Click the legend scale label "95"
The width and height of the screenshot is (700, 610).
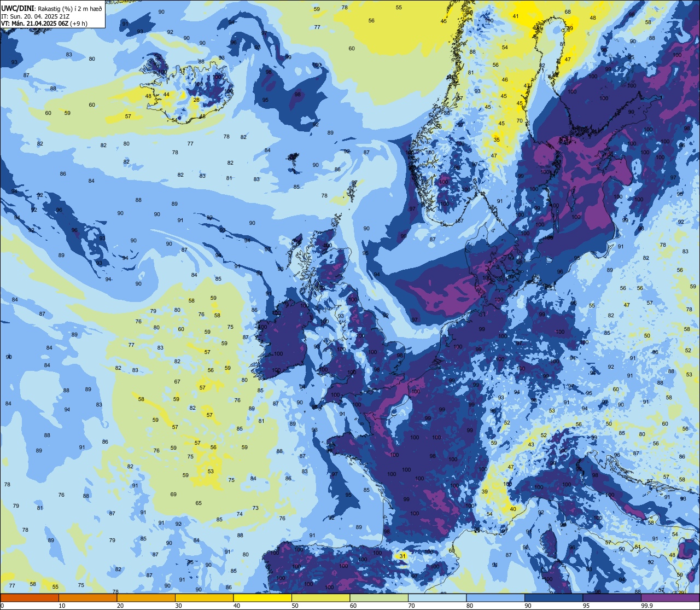point(586,606)
